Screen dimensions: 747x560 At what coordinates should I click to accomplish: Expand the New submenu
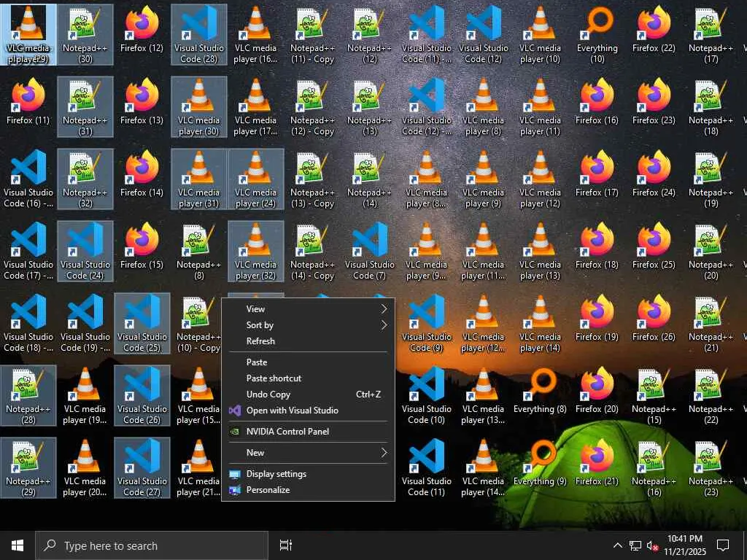click(x=309, y=453)
